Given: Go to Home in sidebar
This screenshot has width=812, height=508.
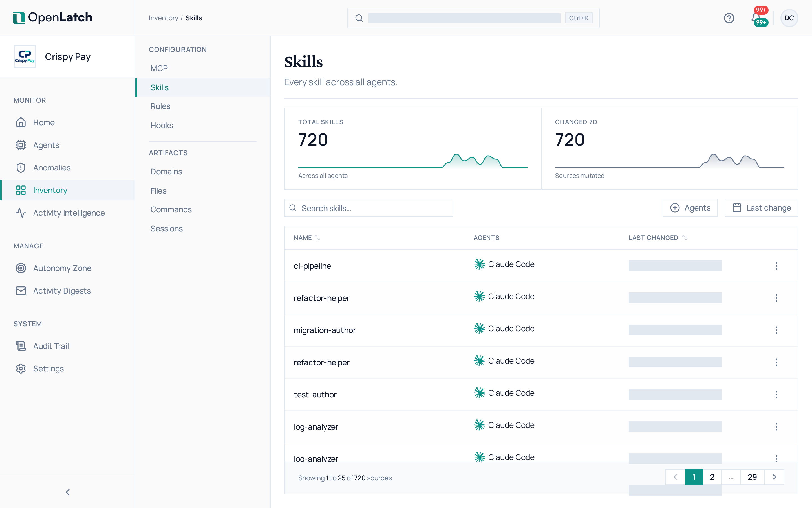Looking at the screenshot, I should click(x=67, y=123).
